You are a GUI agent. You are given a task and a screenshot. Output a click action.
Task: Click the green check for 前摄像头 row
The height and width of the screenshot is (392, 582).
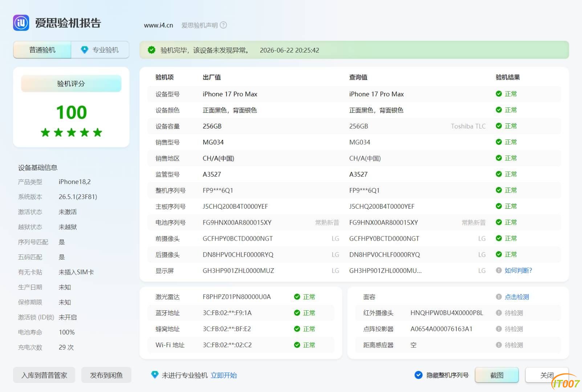pos(499,238)
